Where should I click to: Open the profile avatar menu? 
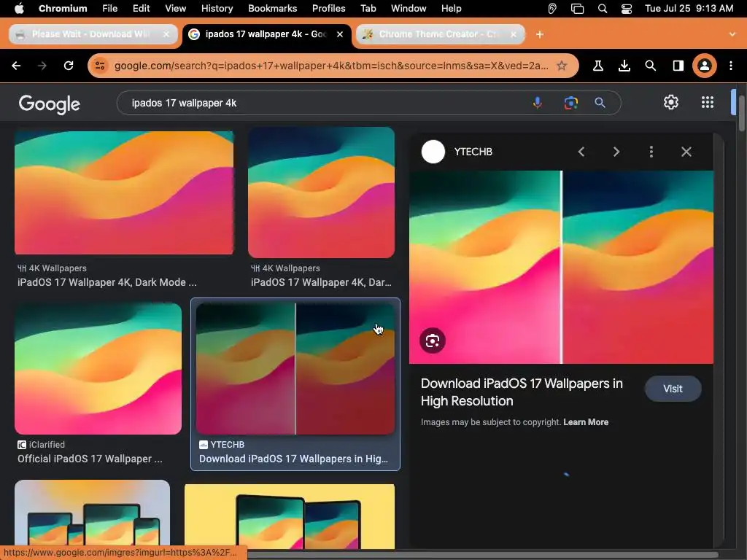pos(705,66)
